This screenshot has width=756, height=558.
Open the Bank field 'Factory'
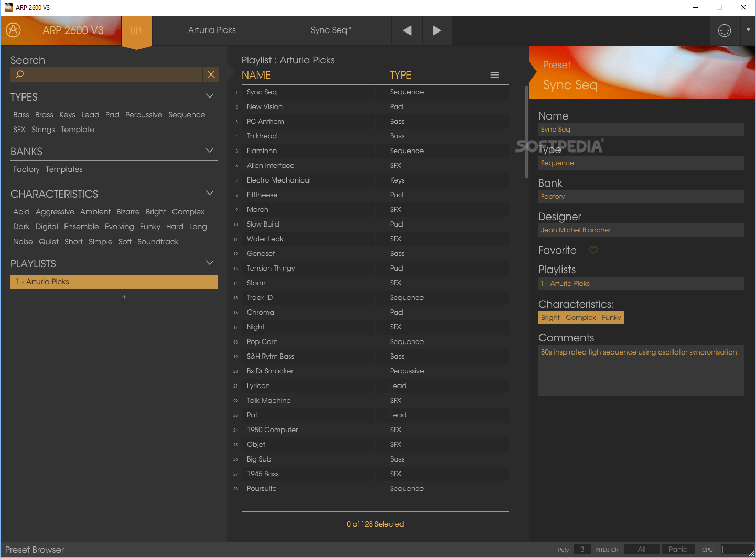641,197
